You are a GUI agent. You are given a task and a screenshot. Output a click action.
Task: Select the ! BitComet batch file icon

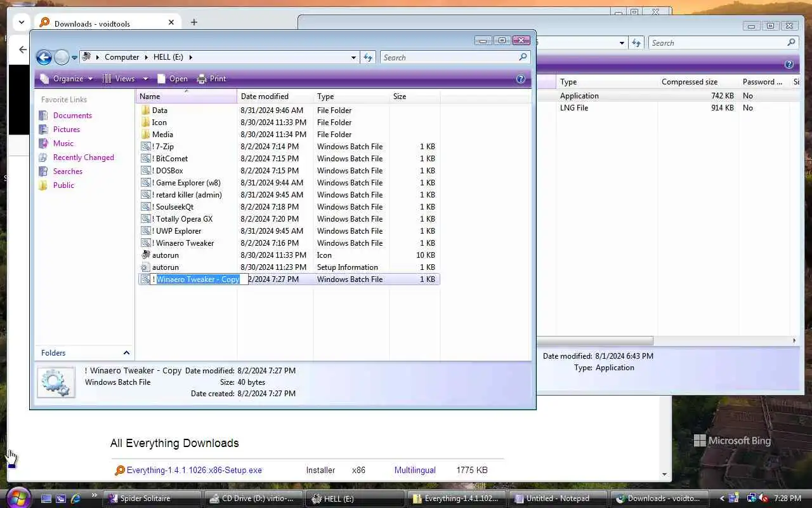pyautogui.click(x=146, y=159)
